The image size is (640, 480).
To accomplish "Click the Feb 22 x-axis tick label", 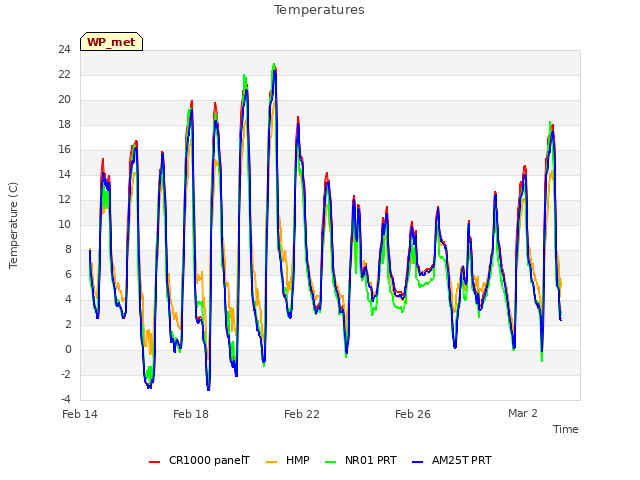I will pyautogui.click(x=302, y=414).
